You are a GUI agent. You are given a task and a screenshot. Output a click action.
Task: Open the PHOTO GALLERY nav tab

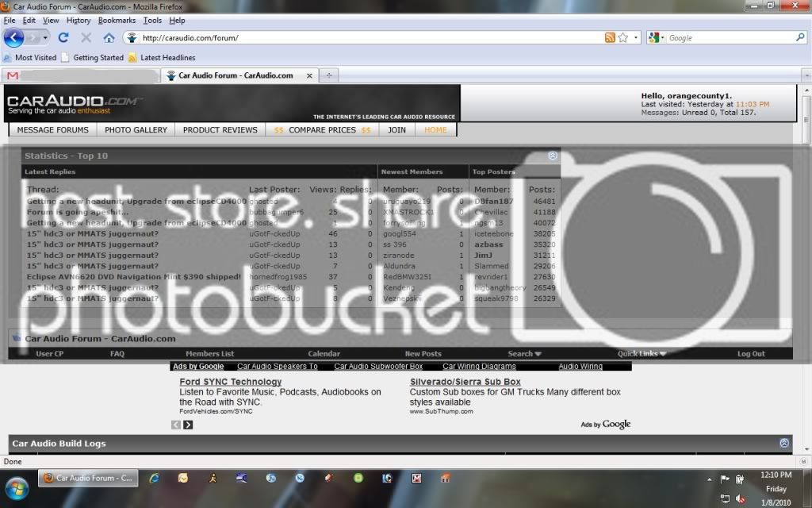[136, 130]
